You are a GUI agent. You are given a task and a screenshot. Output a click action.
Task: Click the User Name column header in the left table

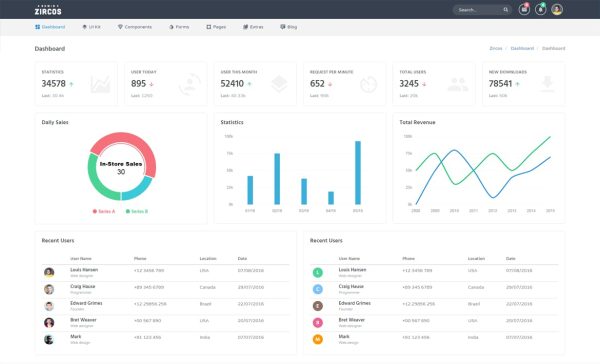(81, 259)
